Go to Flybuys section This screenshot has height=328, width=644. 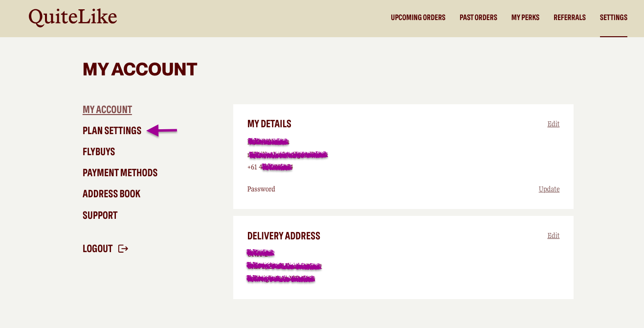click(x=99, y=152)
